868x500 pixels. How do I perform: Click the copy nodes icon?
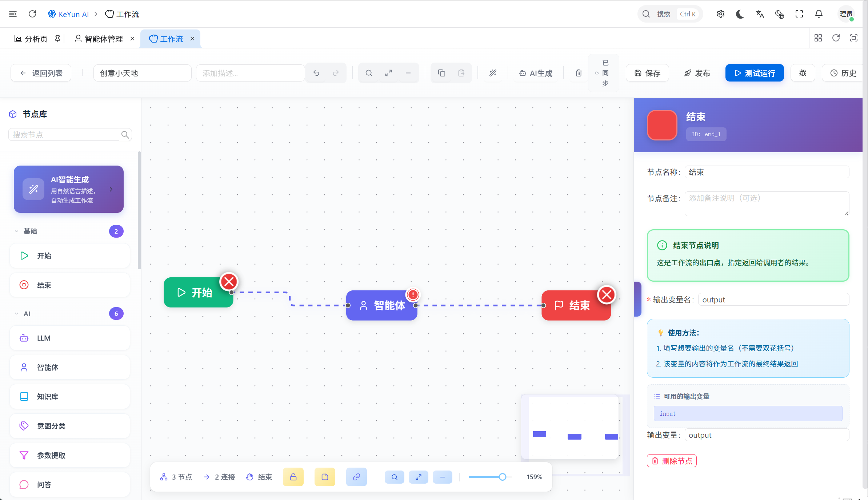pos(441,73)
